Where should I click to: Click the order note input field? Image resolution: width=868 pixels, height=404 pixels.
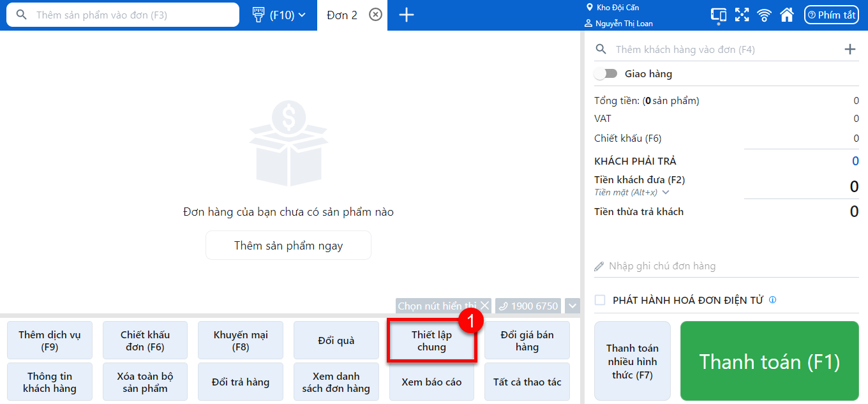coord(726,266)
